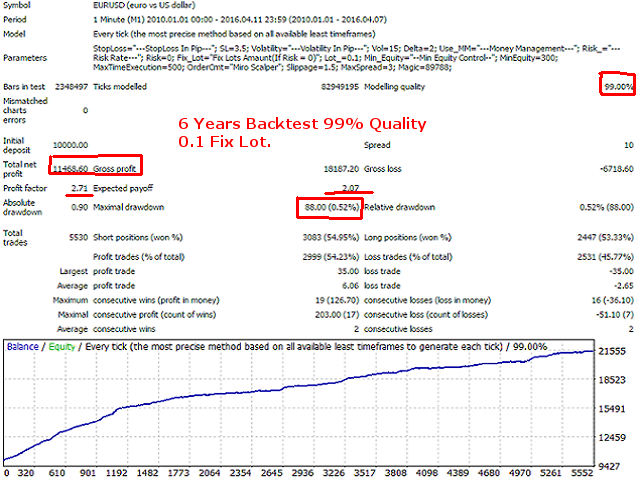640x480 pixels.
Task: Click the "Spread" label
Action: pyautogui.click(x=377, y=145)
